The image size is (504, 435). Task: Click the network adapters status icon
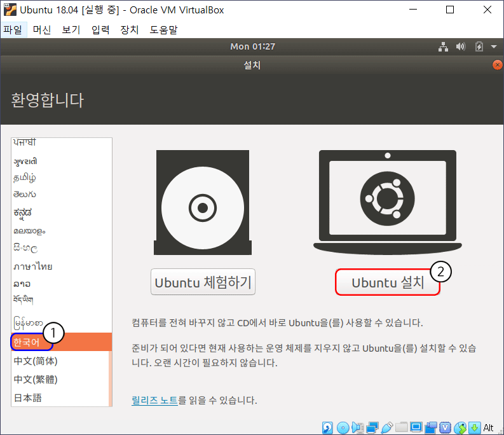tap(372, 427)
